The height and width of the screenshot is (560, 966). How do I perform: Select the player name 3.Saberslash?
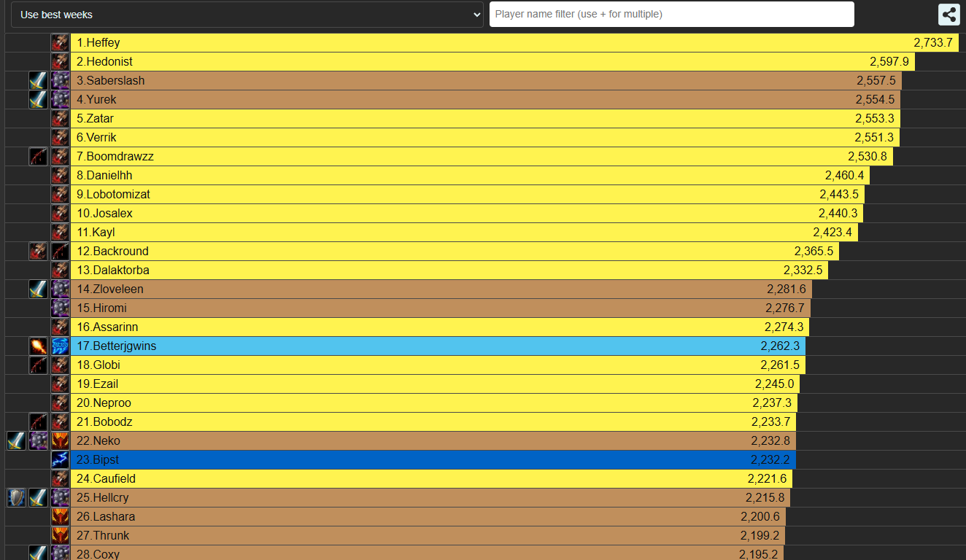[111, 81]
